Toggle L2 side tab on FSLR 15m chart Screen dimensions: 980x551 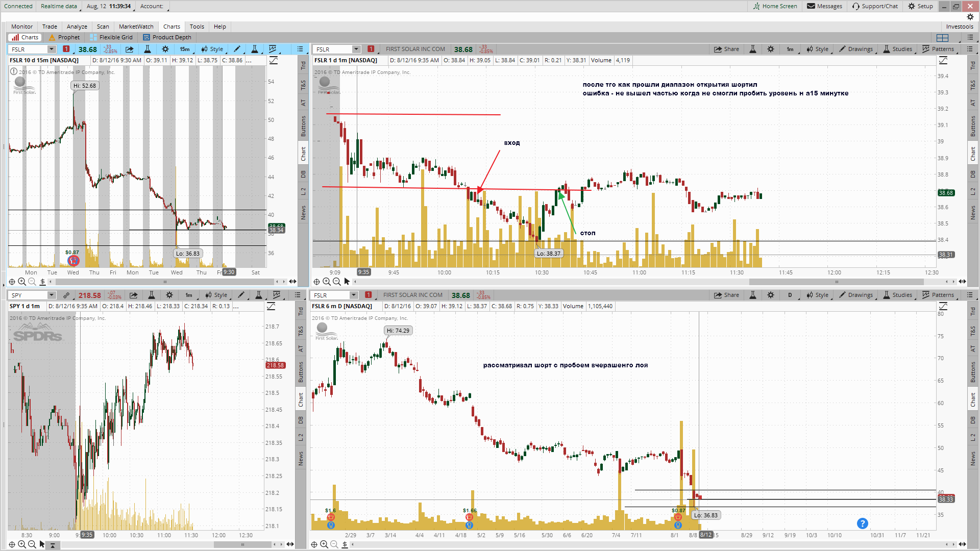pyautogui.click(x=303, y=191)
